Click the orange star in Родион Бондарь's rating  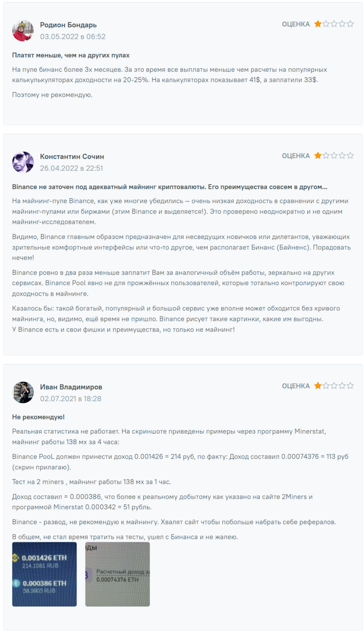click(x=318, y=24)
